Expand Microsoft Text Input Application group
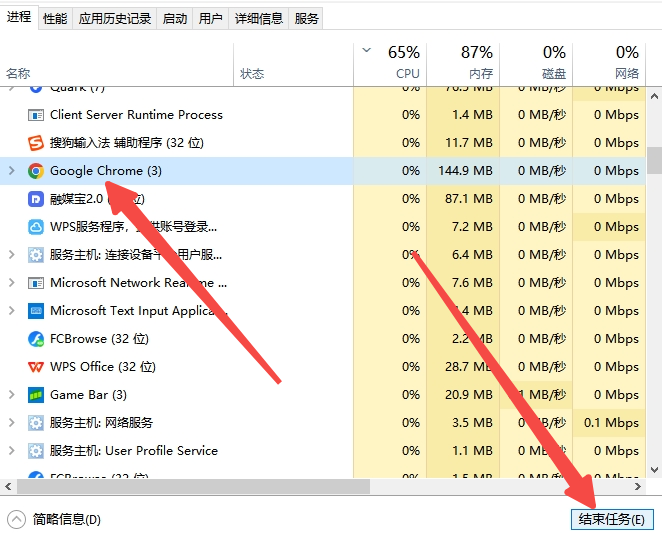The height and width of the screenshot is (533, 662). point(12,311)
